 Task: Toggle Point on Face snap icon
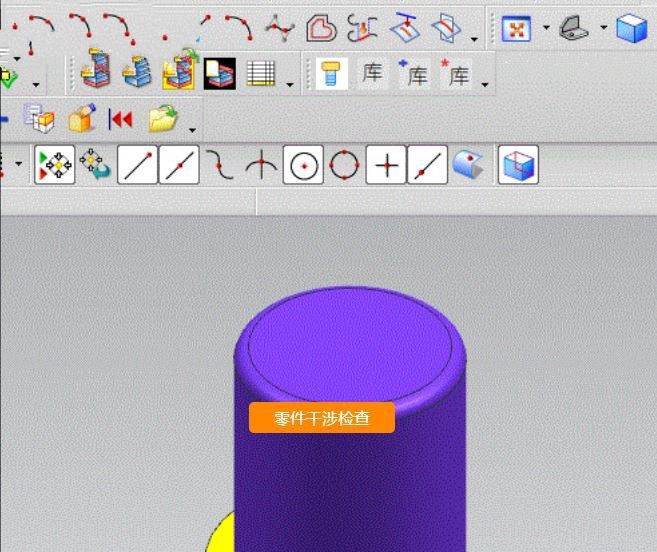(468, 165)
